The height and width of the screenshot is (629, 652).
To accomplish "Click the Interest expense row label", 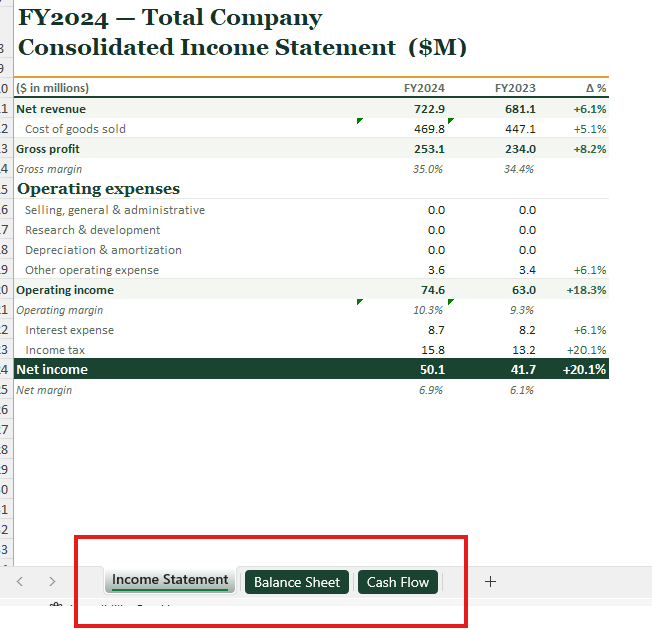I will (69, 330).
